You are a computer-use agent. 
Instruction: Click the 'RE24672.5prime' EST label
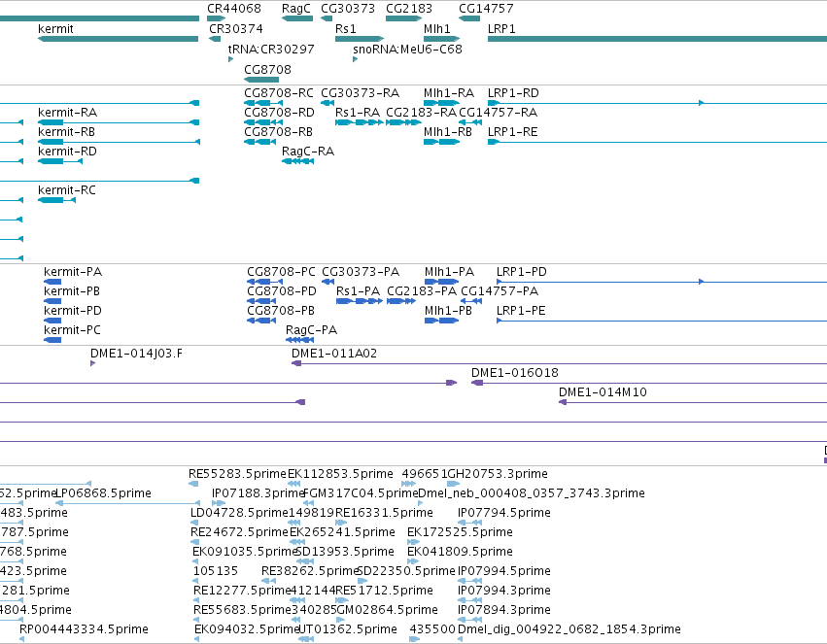pos(239,533)
